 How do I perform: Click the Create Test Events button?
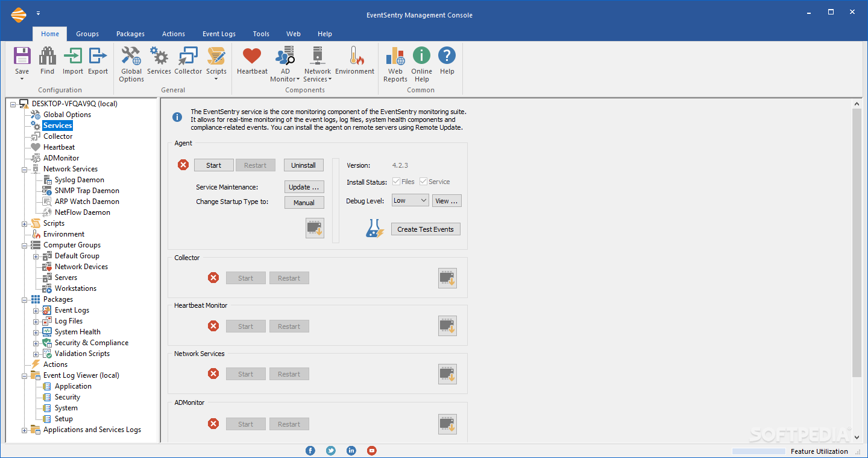[x=426, y=229]
